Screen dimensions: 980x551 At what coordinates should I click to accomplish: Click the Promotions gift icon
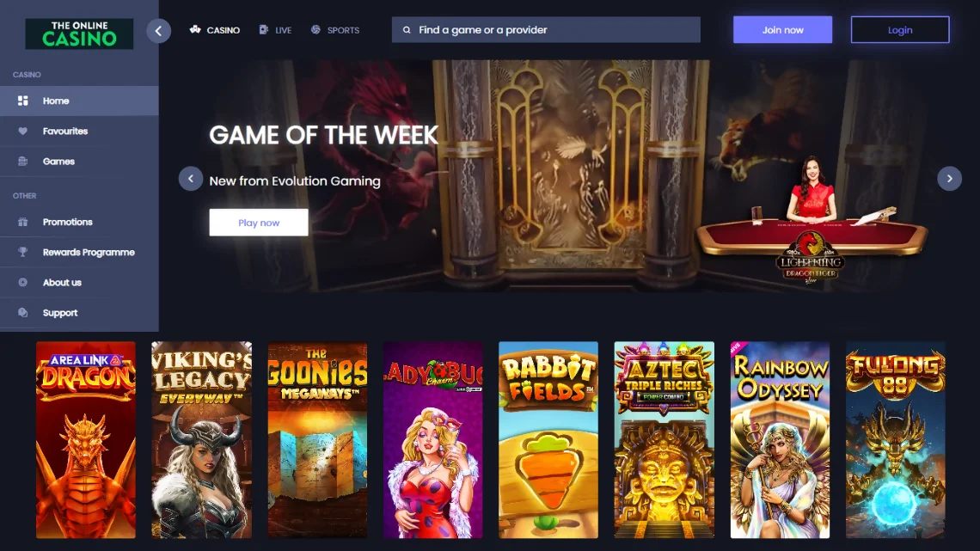tap(22, 222)
